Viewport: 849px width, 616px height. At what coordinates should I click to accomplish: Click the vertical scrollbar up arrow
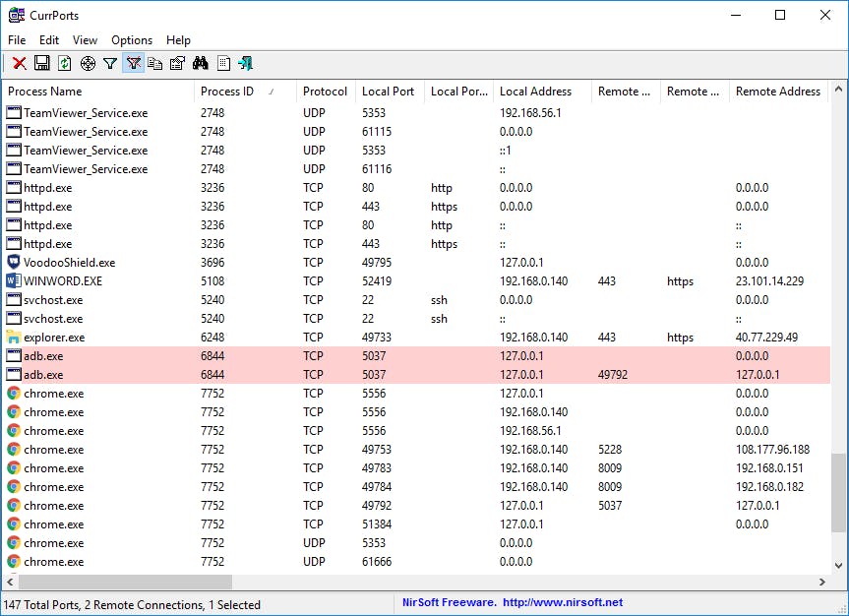(839, 89)
